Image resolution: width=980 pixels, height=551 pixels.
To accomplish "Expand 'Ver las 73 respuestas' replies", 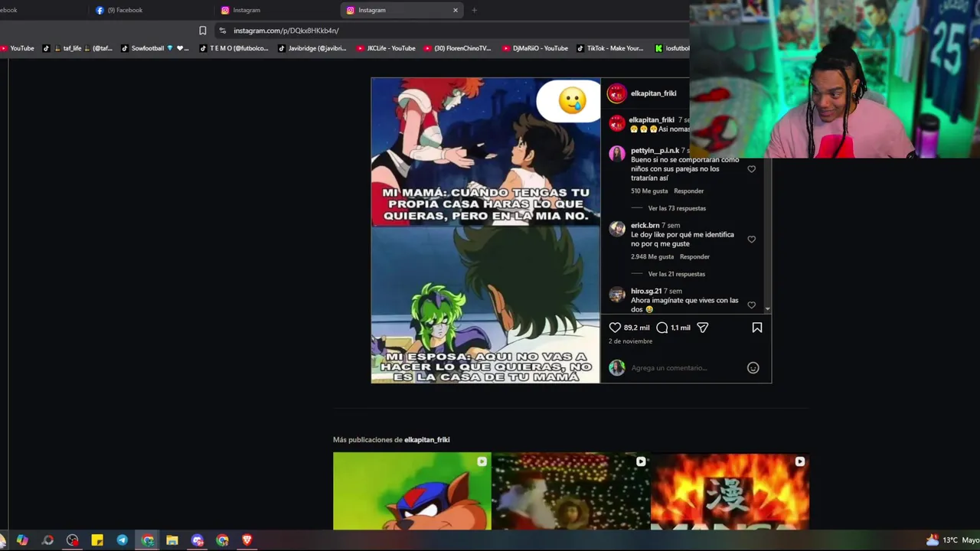I will [x=677, y=208].
